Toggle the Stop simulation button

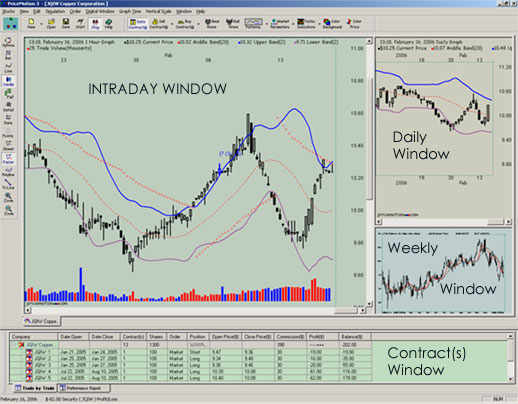click(x=95, y=24)
